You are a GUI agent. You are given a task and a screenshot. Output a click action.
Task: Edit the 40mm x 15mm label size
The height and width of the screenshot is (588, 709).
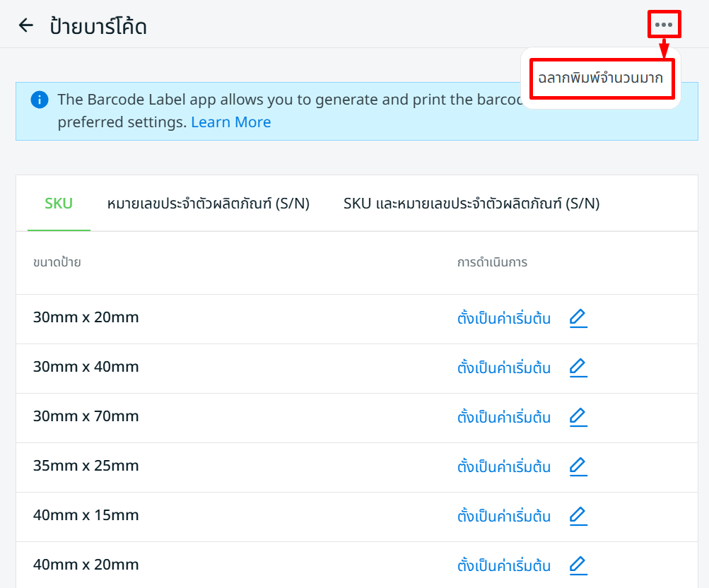578,516
